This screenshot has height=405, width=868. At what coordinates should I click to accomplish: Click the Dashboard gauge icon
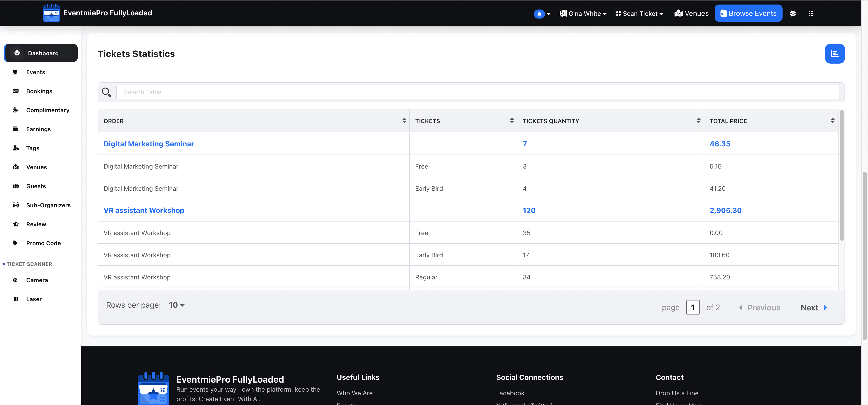[x=17, y=53]
